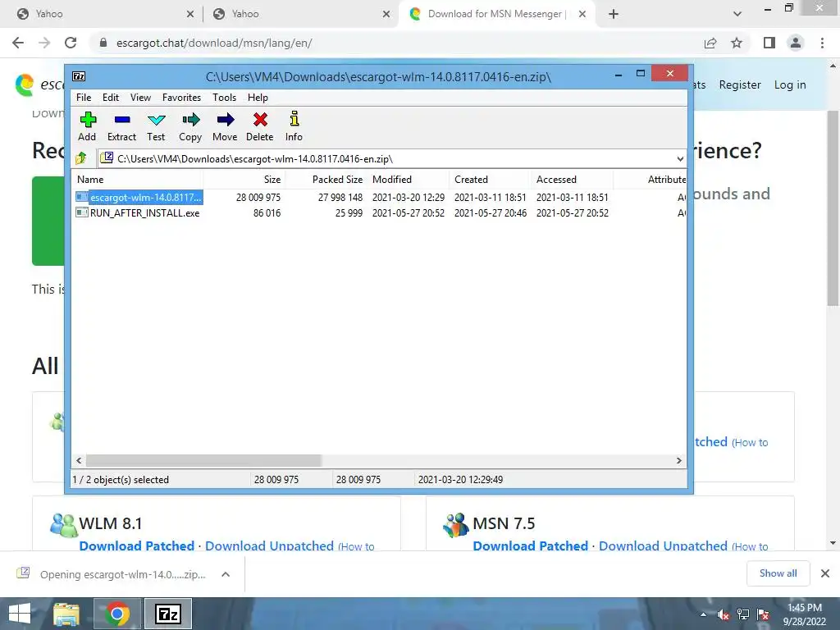Click Chrome reload page icon
Screen dimensions: 840x630
(71, 43)
